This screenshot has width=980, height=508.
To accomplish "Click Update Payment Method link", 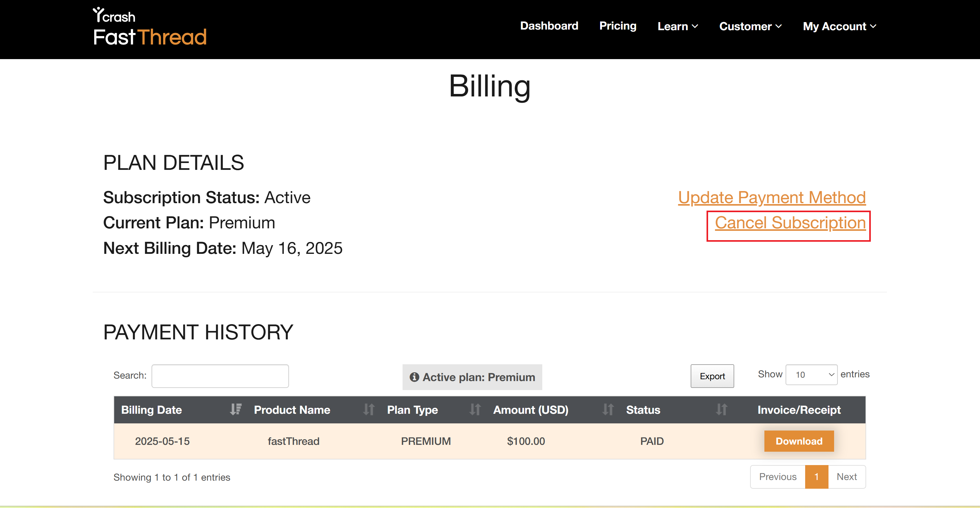I will [772, 198].
